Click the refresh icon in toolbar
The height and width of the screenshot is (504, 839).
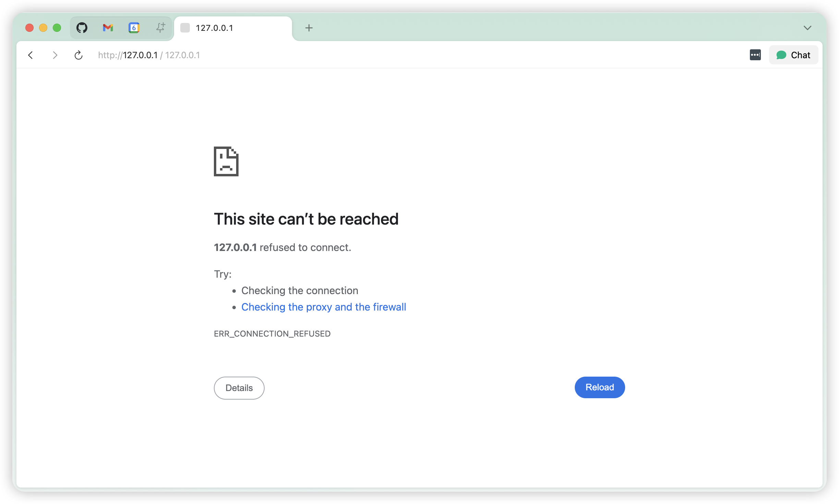78,55
